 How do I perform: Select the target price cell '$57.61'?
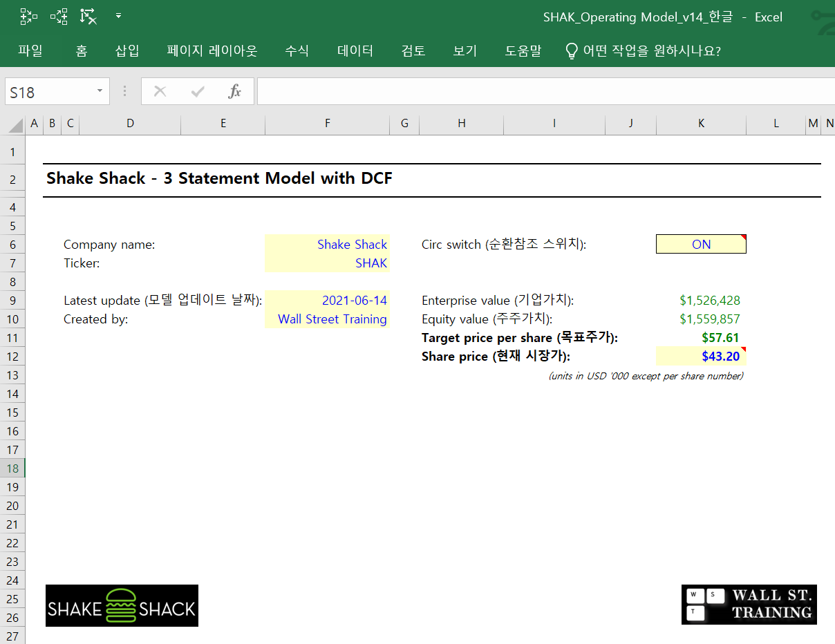(701, 338)
